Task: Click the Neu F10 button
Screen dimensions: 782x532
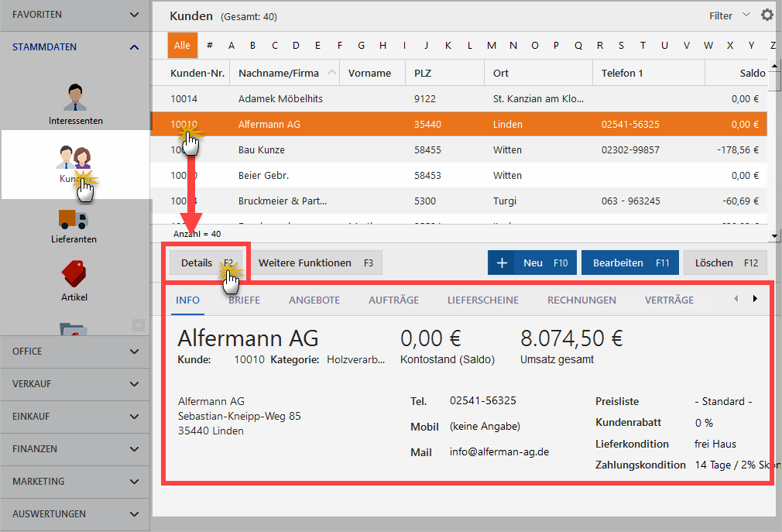Action: 532,263
